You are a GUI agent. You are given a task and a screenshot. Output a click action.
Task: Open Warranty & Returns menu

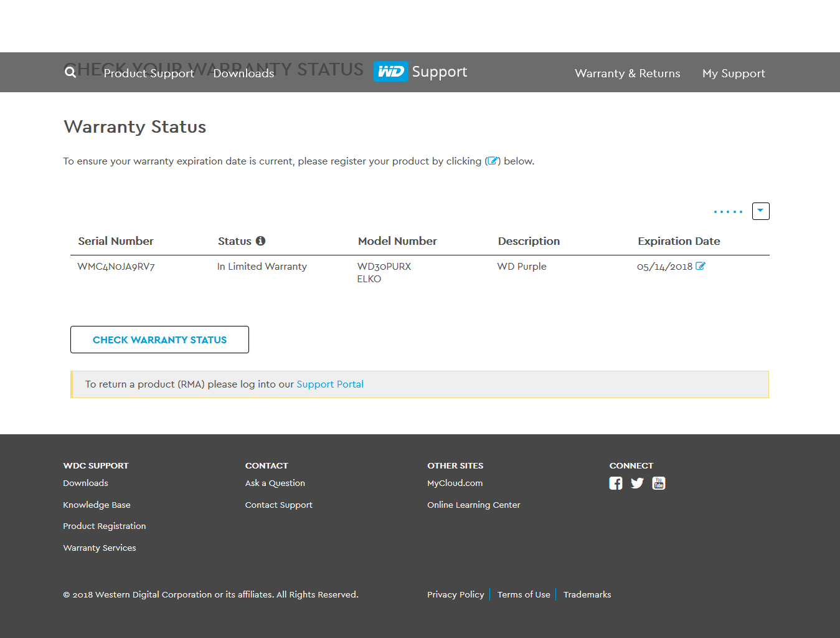[628, 74]
